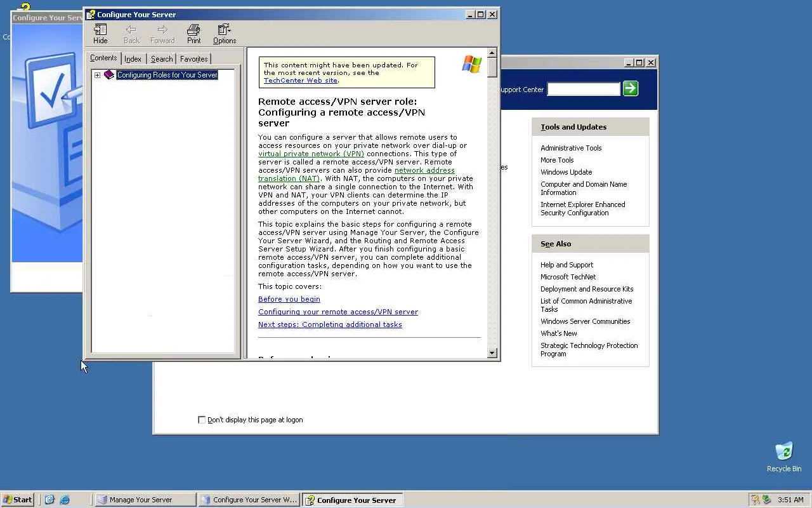Open the Help and Support link
The width and height of the screenshot is (812, 508).
pos(566,265)
